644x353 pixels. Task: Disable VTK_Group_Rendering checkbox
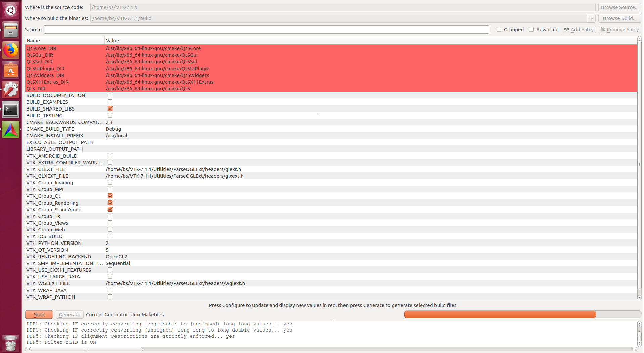click(110, 203)
